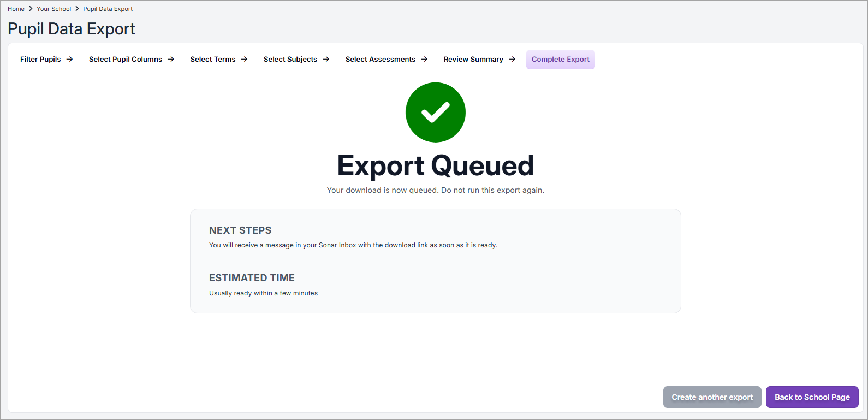
Task: Click the arrow next to Select Terms
Action: [244, 60]
